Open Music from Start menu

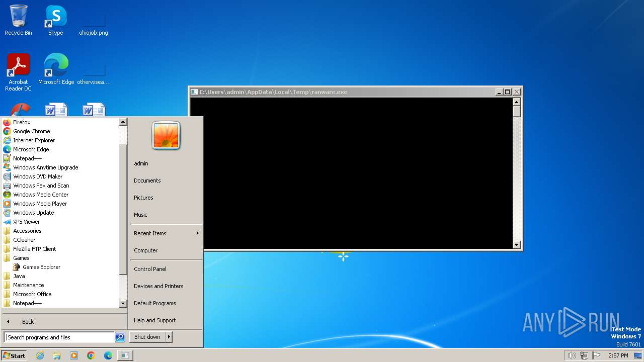(x=166, y=215)
